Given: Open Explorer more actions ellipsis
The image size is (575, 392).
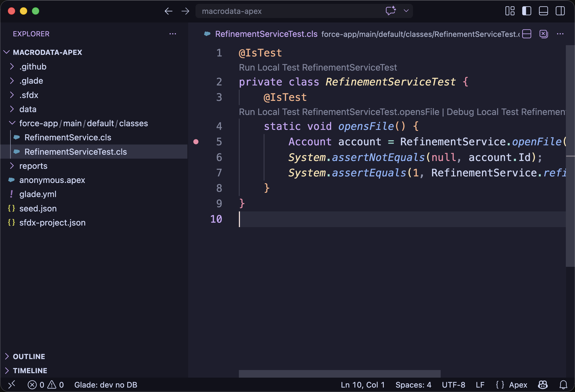Looking at the screenshot, I should (x=173, y=34).
